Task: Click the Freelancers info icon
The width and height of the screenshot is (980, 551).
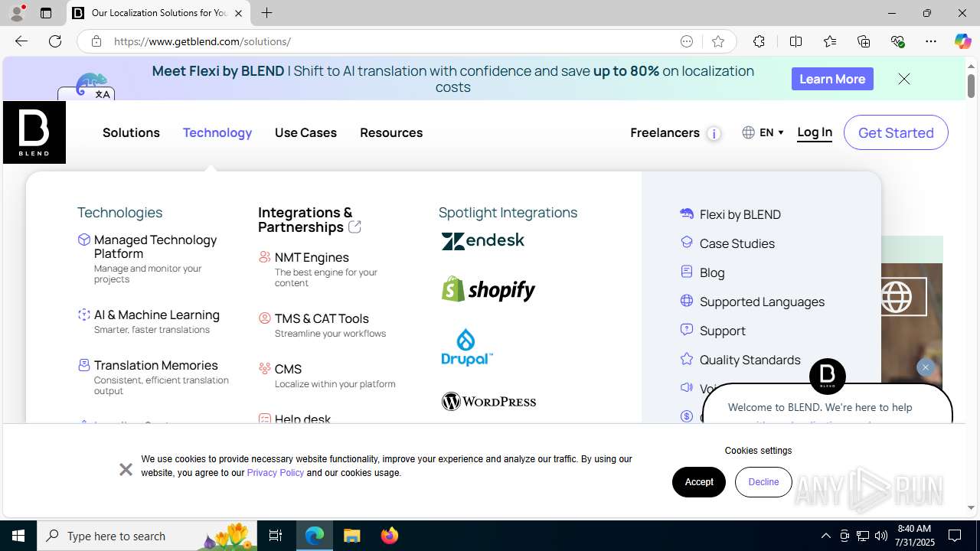Action: (x=714, y=134)
